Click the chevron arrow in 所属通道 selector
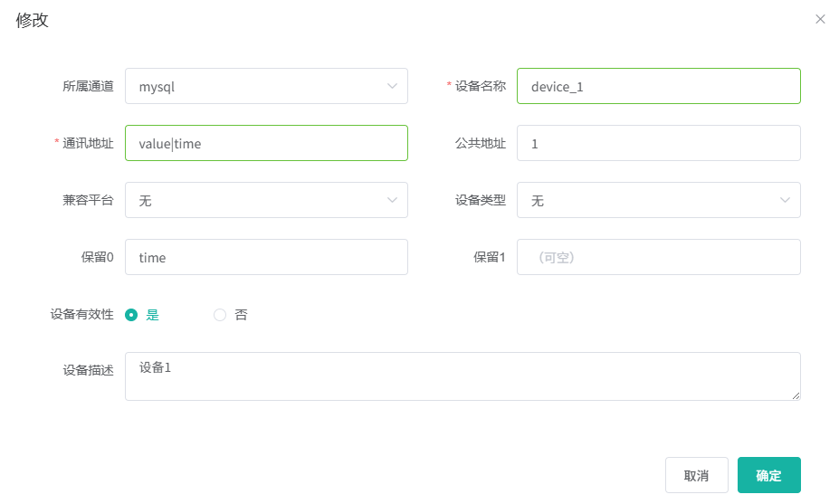 [x=392, y=86]
